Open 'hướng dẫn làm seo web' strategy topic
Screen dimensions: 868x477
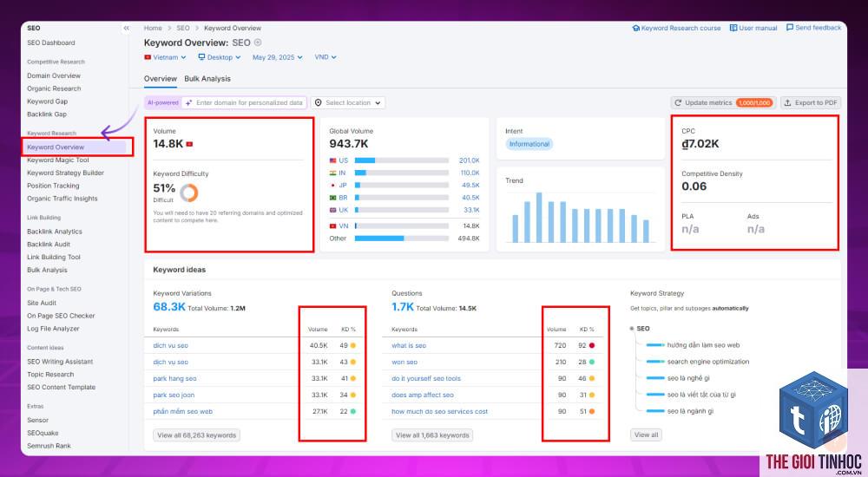[703, 345]
